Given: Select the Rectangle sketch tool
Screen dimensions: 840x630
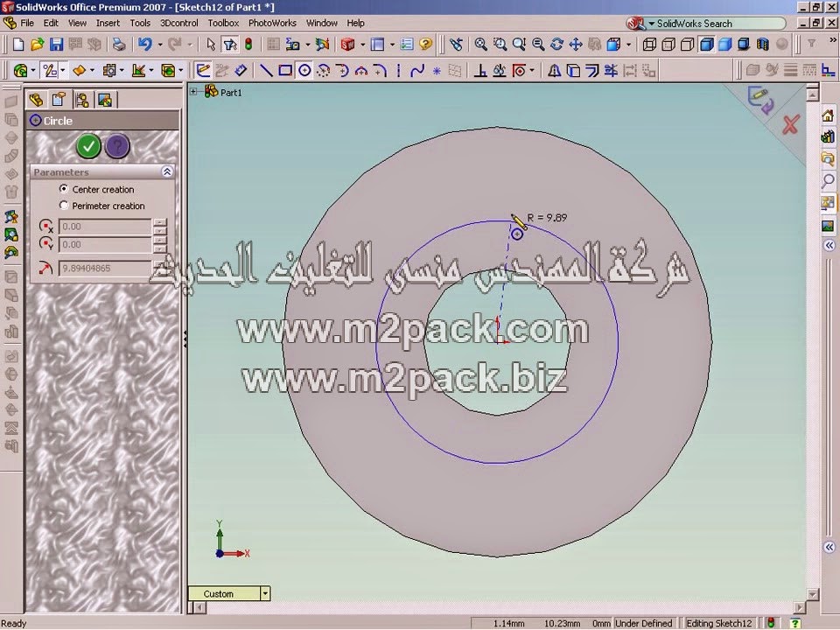Looking at the screenshot, I should (x=285, y=70).
